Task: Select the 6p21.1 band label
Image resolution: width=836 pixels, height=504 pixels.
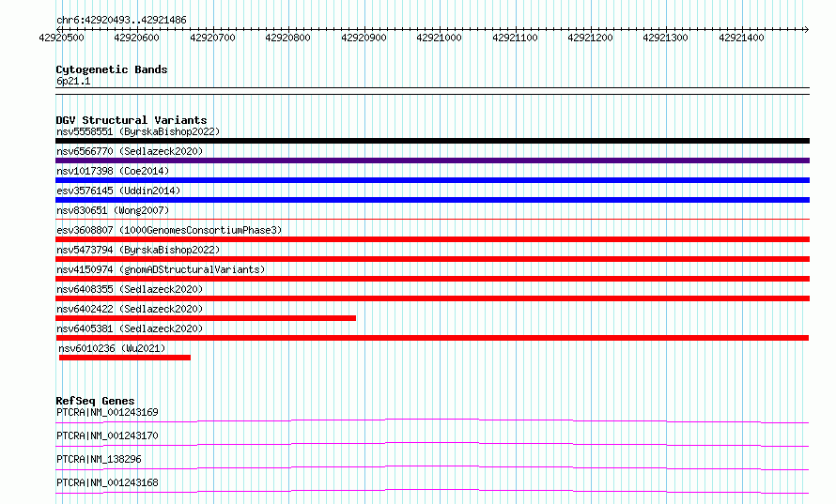Action: 73,81
